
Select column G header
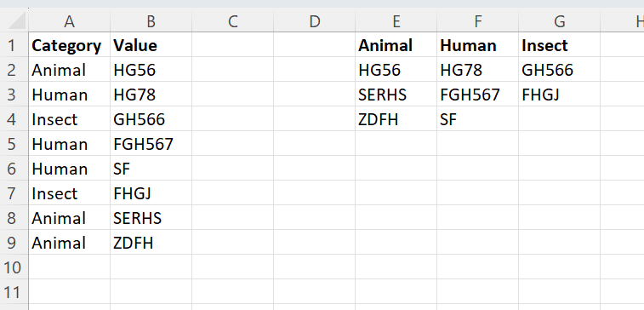click(560, 21)
